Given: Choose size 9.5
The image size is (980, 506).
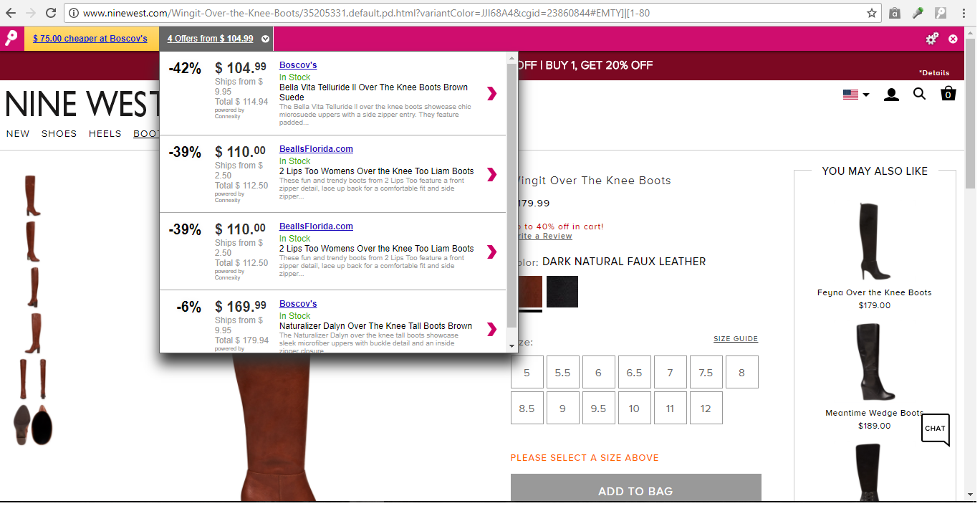Looking at the screenshot, I should (x=598, y=409).
